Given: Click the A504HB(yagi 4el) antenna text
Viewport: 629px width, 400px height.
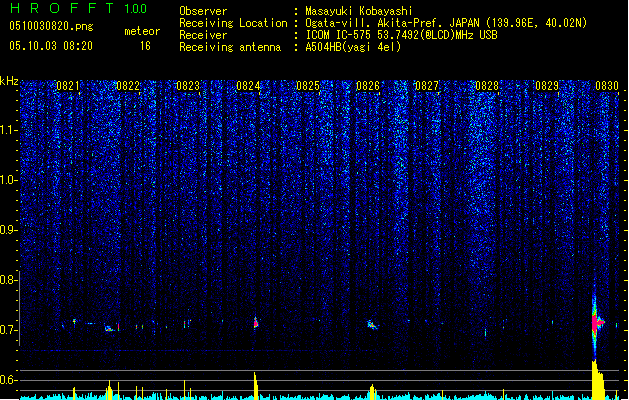Looking at the screenshot, I should tap(353, 47).
